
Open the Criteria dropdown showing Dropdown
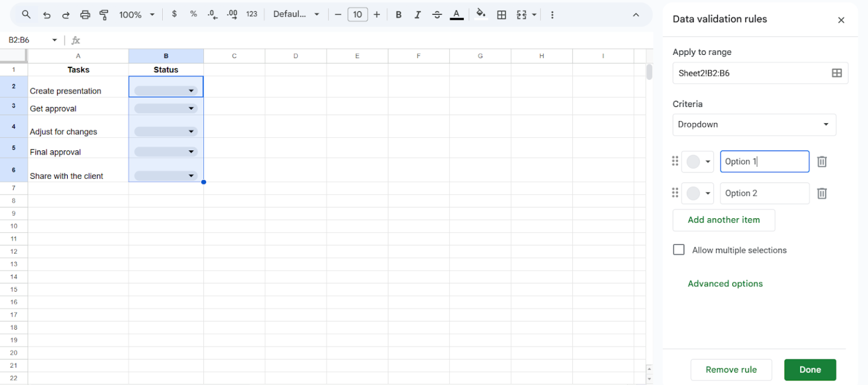pos(754,124)
